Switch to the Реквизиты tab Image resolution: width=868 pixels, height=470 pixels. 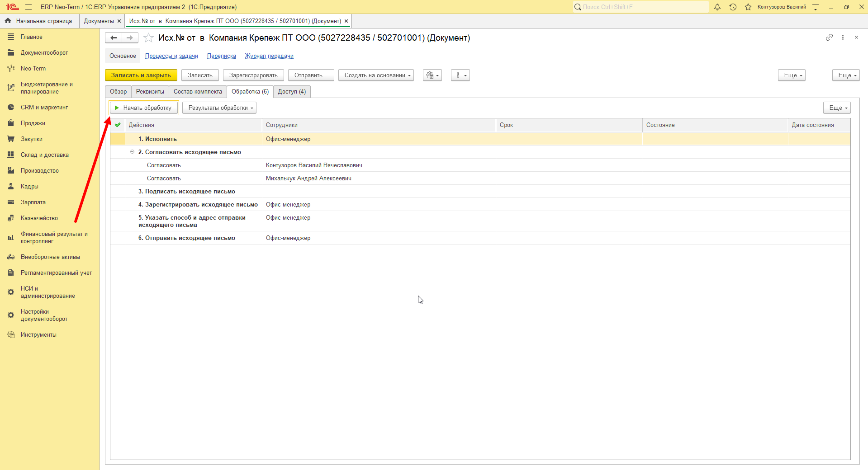click(150, 92)
